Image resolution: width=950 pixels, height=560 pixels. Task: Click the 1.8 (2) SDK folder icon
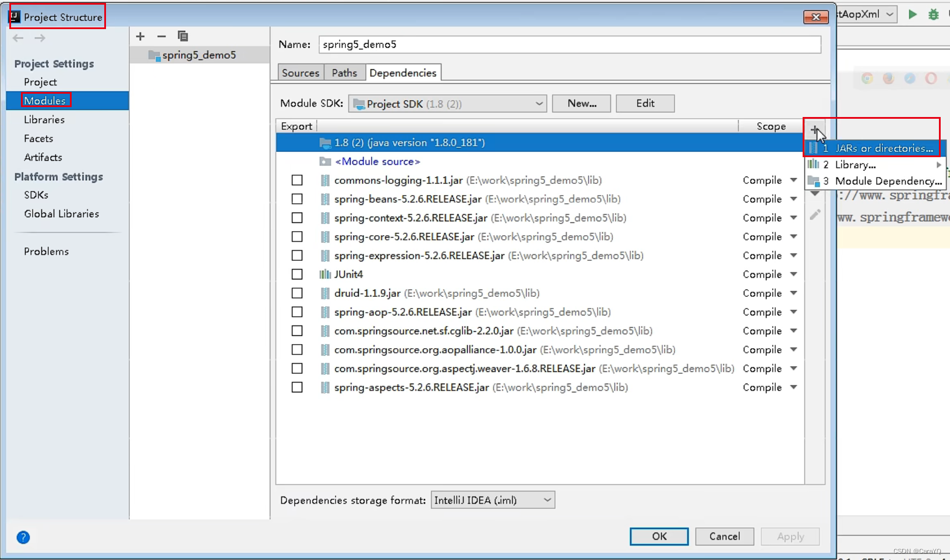[325, 143]
